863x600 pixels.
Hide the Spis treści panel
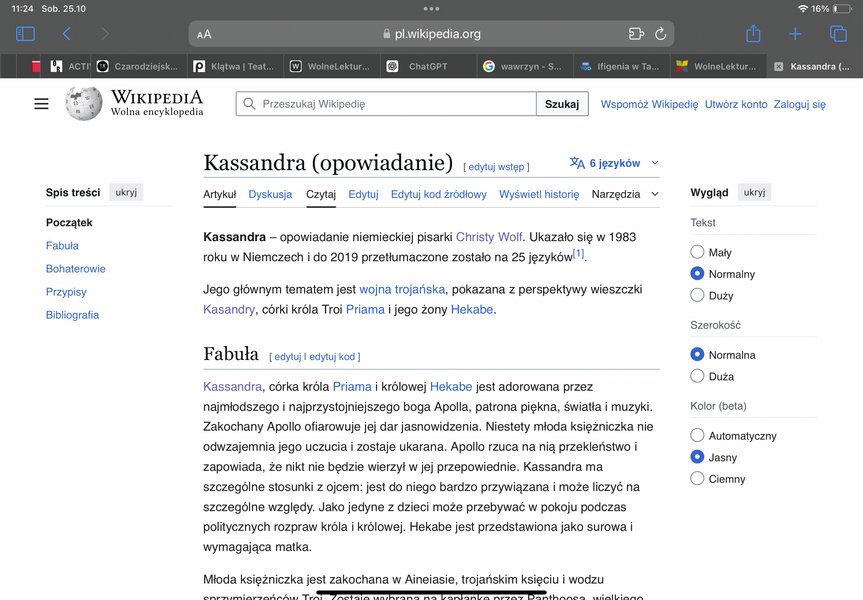coord(126,192)
